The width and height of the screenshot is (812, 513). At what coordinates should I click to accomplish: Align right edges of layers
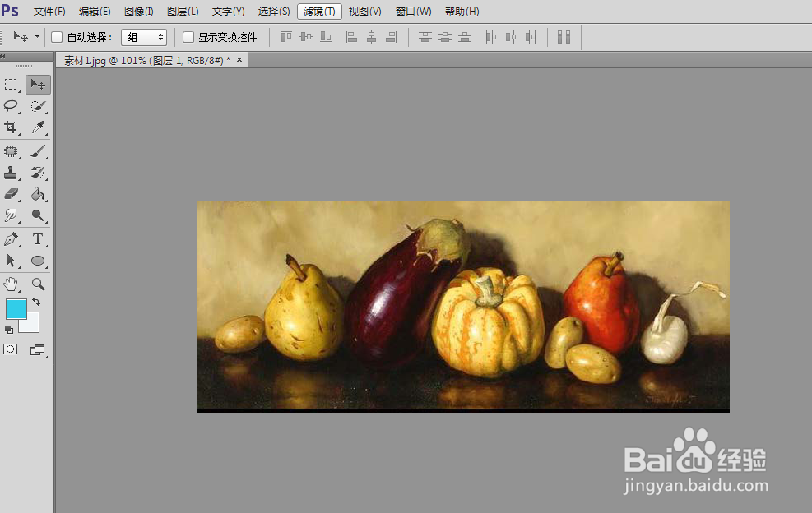click(392, 37)
